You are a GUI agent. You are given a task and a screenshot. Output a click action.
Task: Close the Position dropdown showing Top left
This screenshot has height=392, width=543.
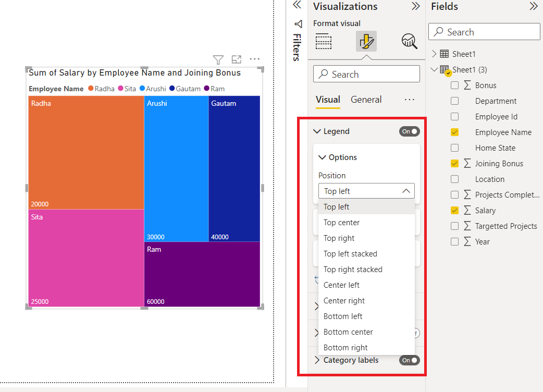pos(366,191)
